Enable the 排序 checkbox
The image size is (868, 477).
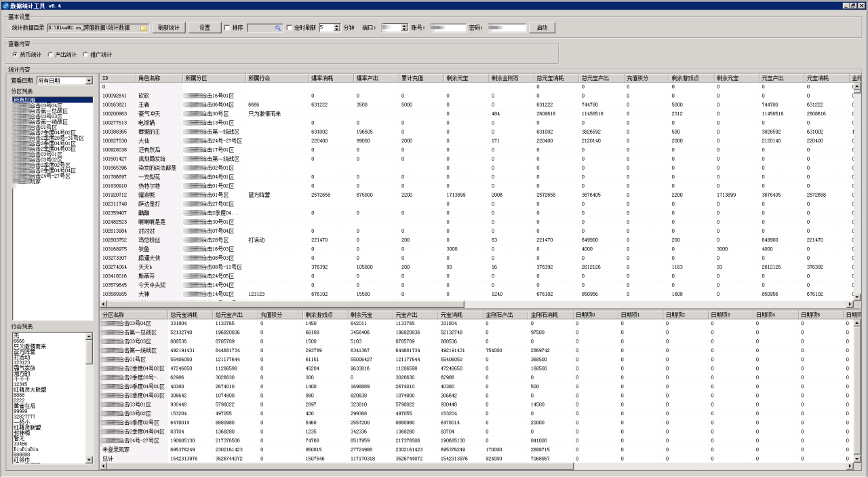(227, 28)
